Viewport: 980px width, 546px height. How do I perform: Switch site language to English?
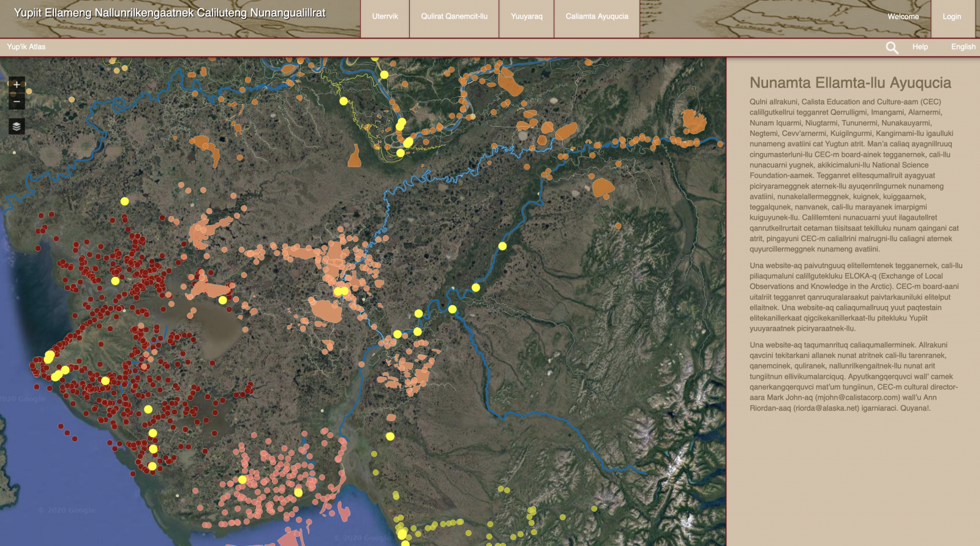[x=963, y=47]
